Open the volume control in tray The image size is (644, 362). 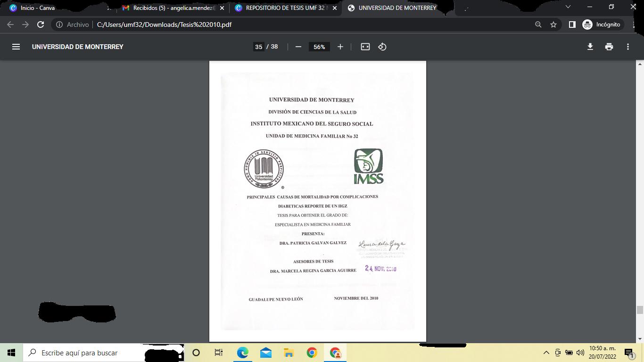(580, 353)
